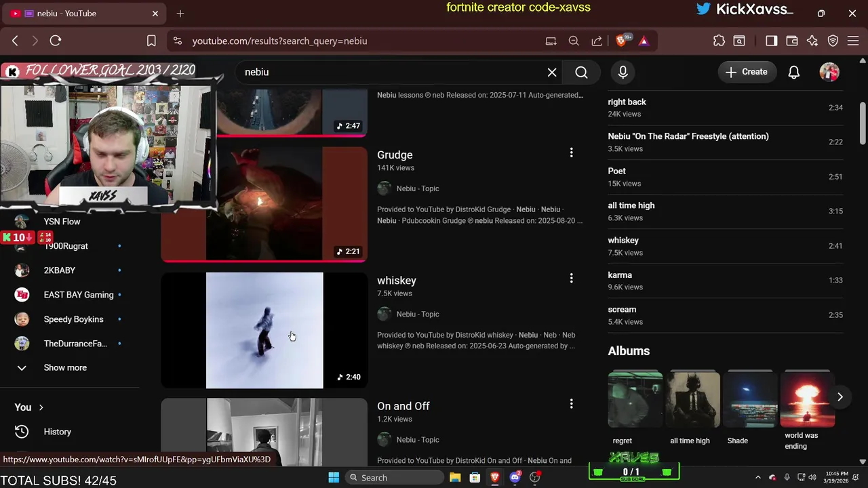Screen dimensions: 868x488
Task: Play the Grudge video thumbnail
Action: coord(264,203)
